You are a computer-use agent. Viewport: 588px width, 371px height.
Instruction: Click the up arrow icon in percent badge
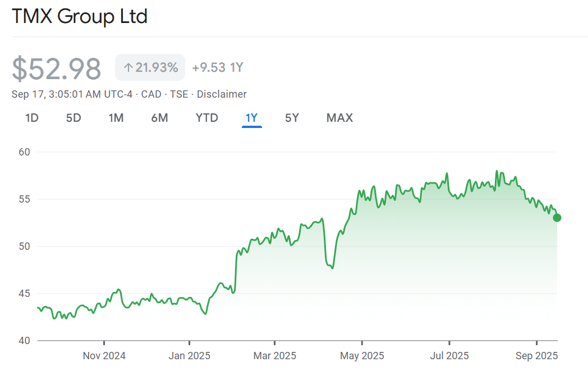(128, 67)
